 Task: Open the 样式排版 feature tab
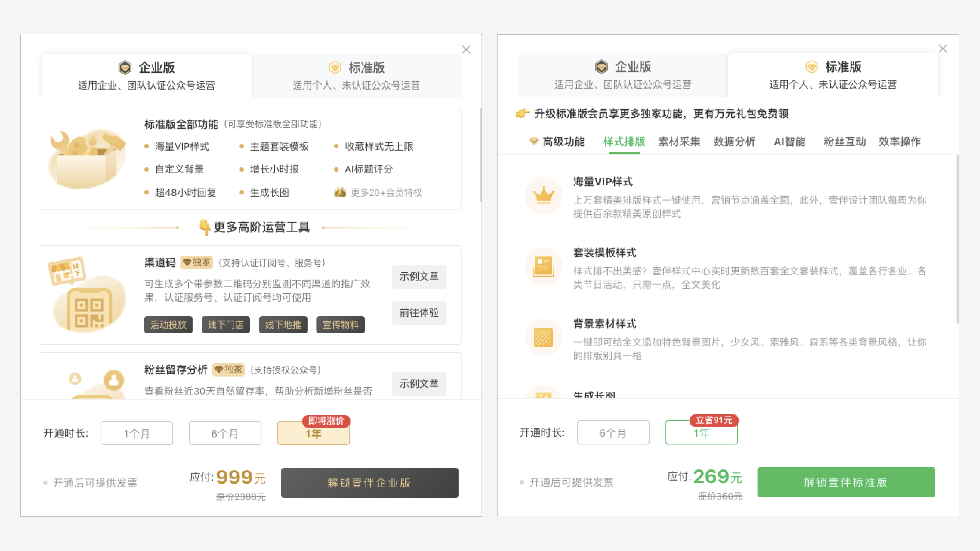(624, 142)
